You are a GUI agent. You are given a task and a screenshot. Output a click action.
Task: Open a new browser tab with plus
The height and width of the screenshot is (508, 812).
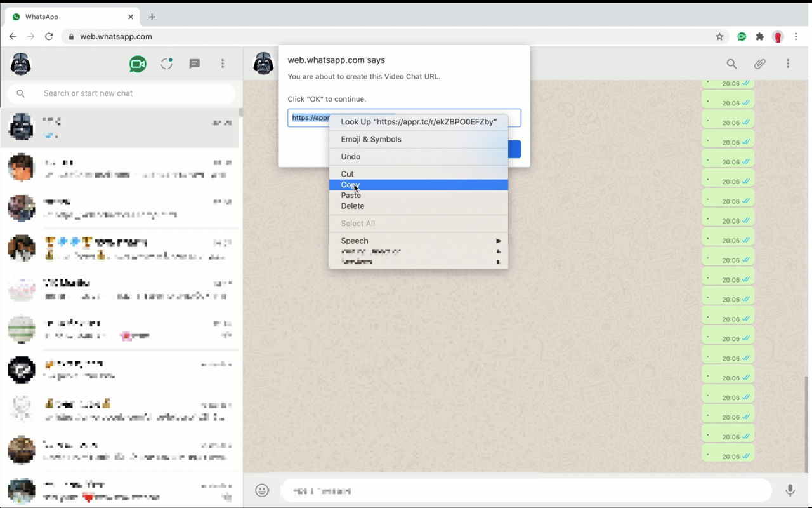(152, 17)
